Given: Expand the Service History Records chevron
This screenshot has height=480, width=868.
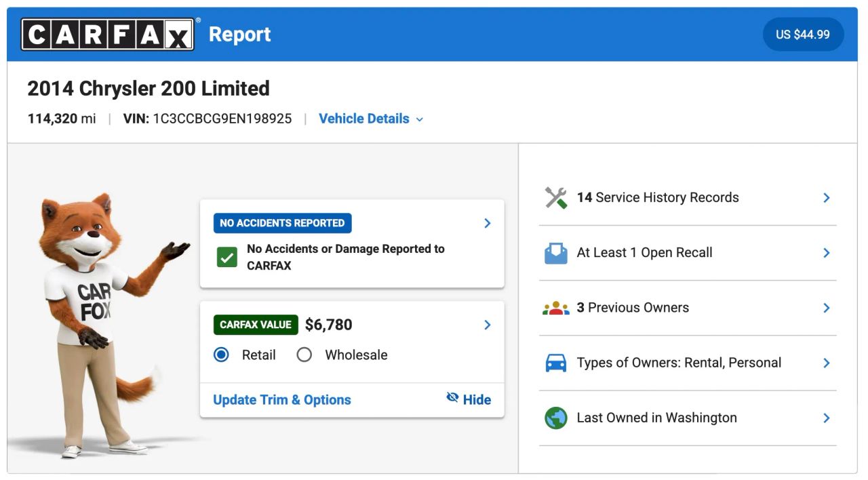Looking at the screenshot, I should [827, 198].
